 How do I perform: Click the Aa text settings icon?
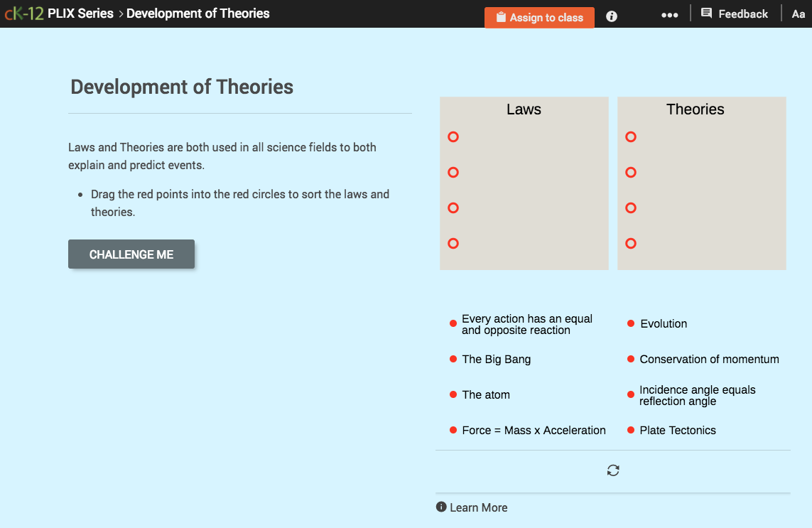[x=798, y=13]
